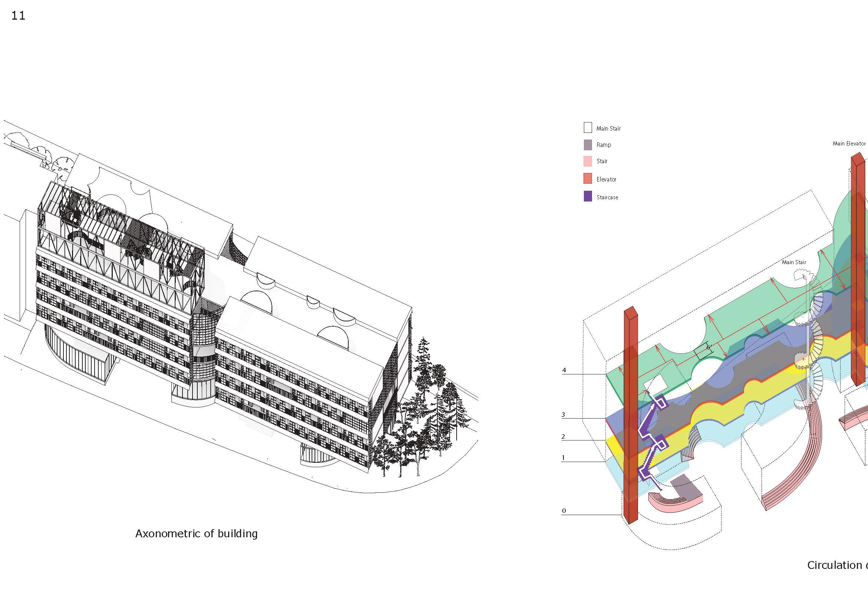Click floor level label 1
The image size is (868, 616).
click(563, 458)
